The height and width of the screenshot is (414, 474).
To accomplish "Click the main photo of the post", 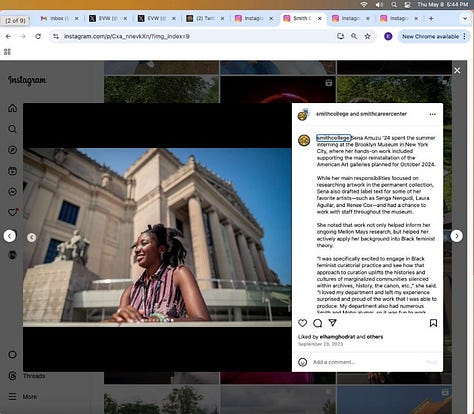I will [x=157, y=237].
